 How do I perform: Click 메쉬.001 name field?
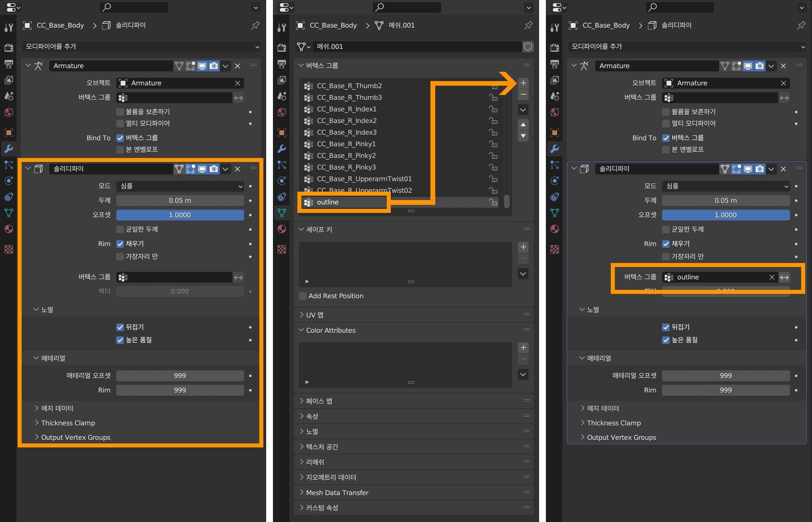(x=417, y=47)
